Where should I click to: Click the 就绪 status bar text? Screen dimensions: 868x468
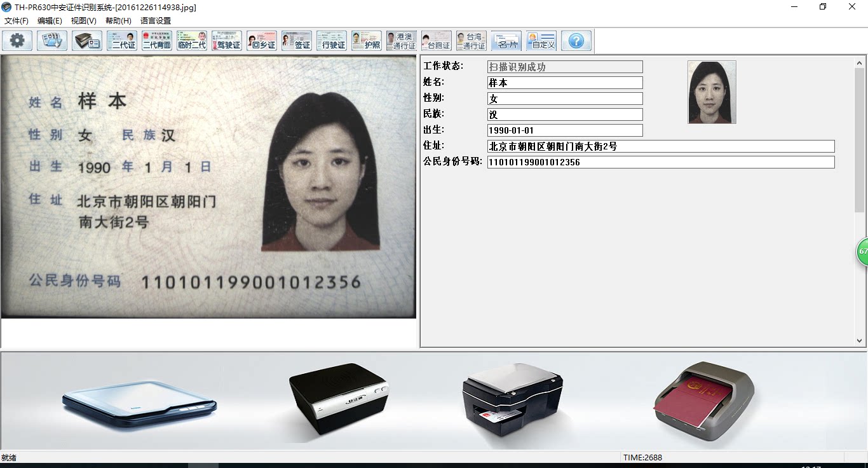[9, 458]
